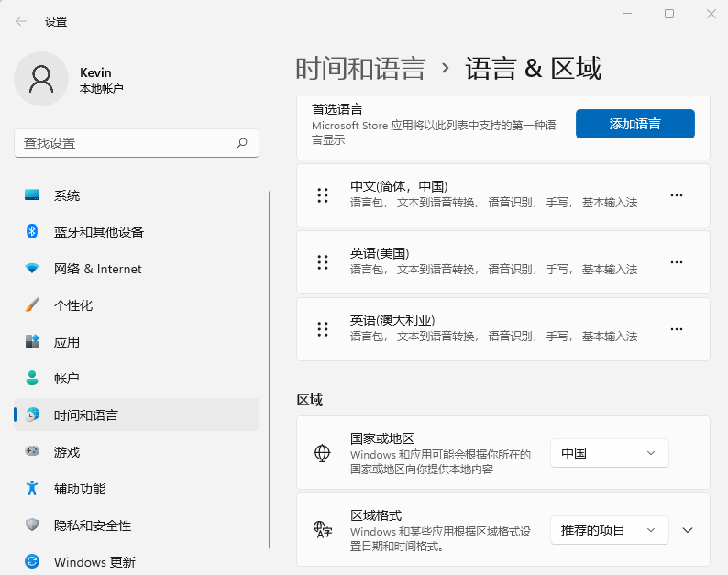Open more options for 中文(简体，中国)
The width and height of the screenshot is (728, 575).
677,195
